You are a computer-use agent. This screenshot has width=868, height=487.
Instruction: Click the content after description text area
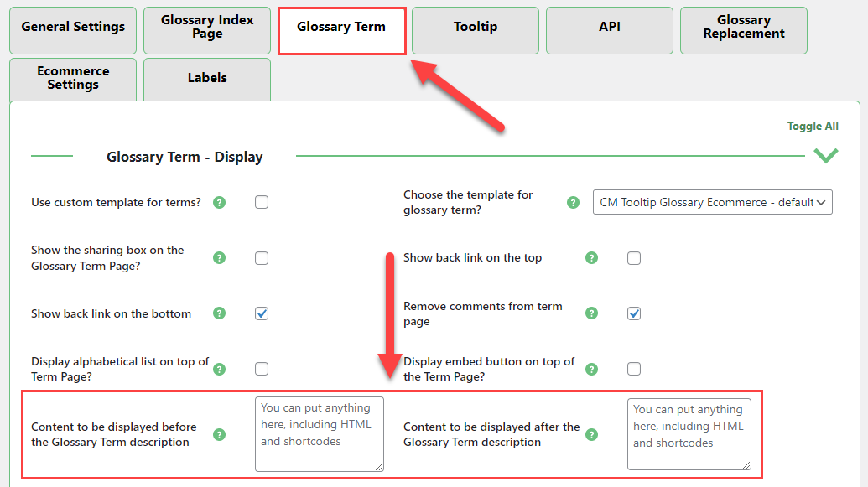[689, 434]
